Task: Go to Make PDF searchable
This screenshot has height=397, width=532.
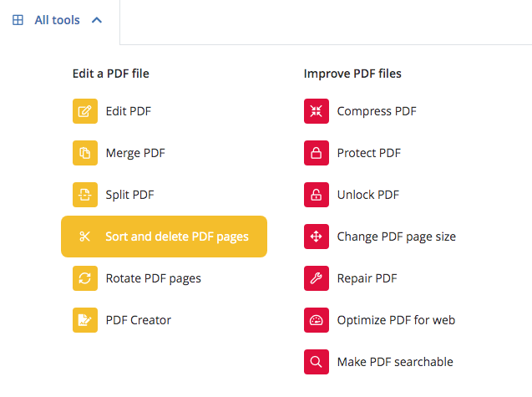Action: coord(394,362)
